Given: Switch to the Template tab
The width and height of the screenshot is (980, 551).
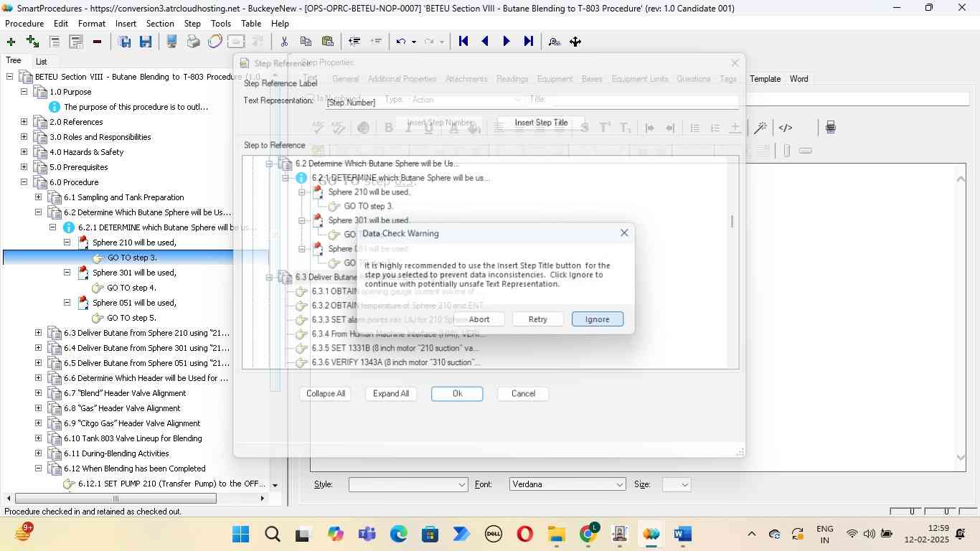Looking at the screenshot, I should pyautogui.click(x=765, y=79).
